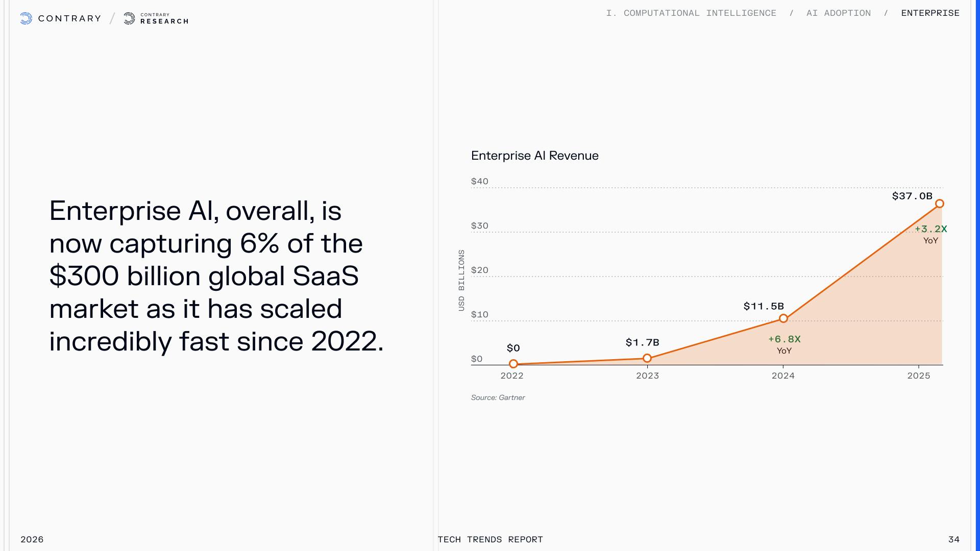The height and width of the screenshot is (551, 980).
Task: Click the $11.5B value label
Action: 764,306
